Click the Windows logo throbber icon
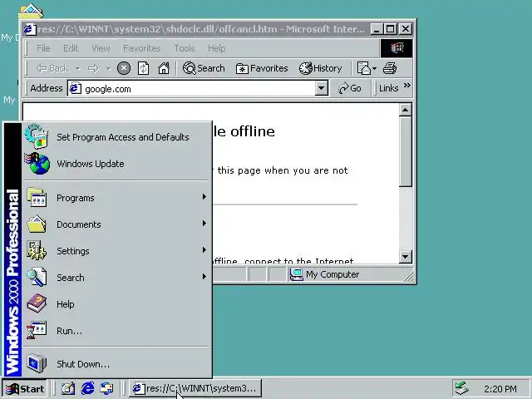Image resolution: width=532 pixels, height=399 pixels. (x=397, y=48)
